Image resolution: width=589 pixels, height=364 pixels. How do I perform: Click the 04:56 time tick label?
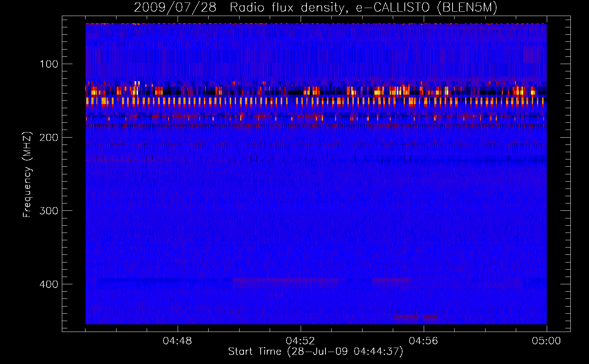423,341
